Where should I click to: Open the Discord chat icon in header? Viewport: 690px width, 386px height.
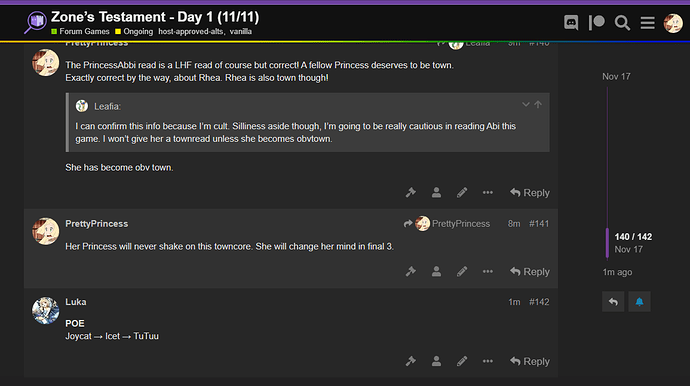[x=571, y=22]
